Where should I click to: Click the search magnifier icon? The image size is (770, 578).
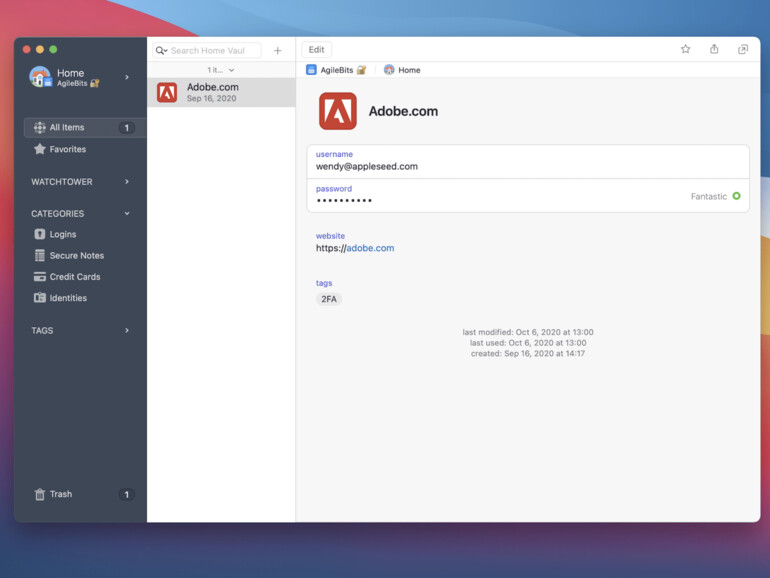160,51
